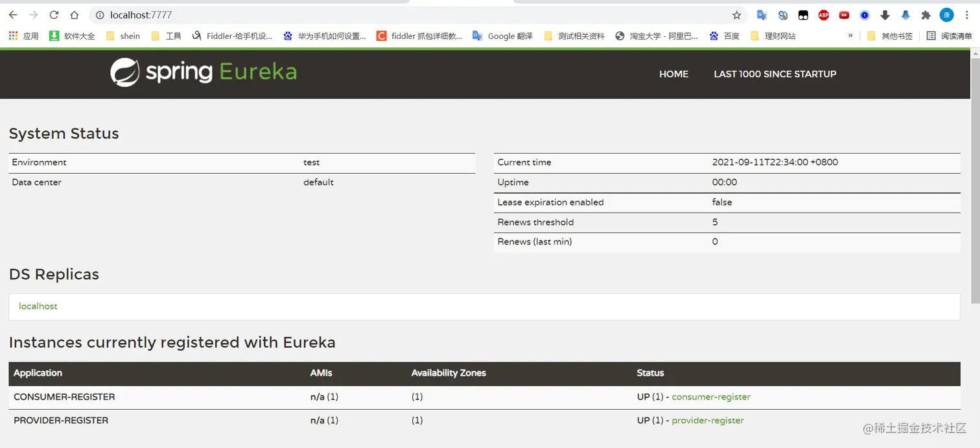This screenshot has height=448, width=980.
Task: Go back with the browser back arrow
Action: click(x=13, y=15)
